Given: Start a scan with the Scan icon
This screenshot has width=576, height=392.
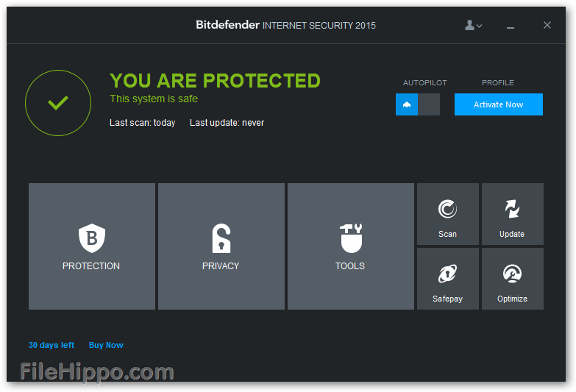Looking at the screenshot, I should (x=447, y=210).
